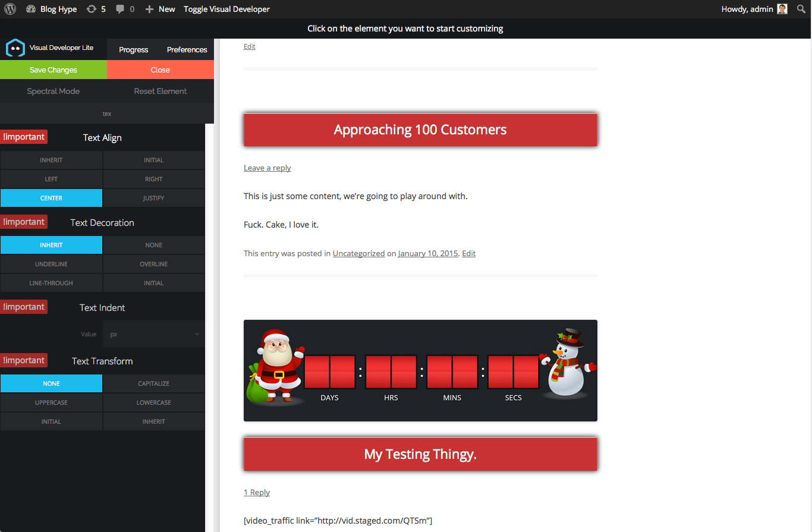The height and width of the screenshot is (532, 812).
Task: Set Text Align to Initial
Action: pyautogui.click(x=153, y=160)
